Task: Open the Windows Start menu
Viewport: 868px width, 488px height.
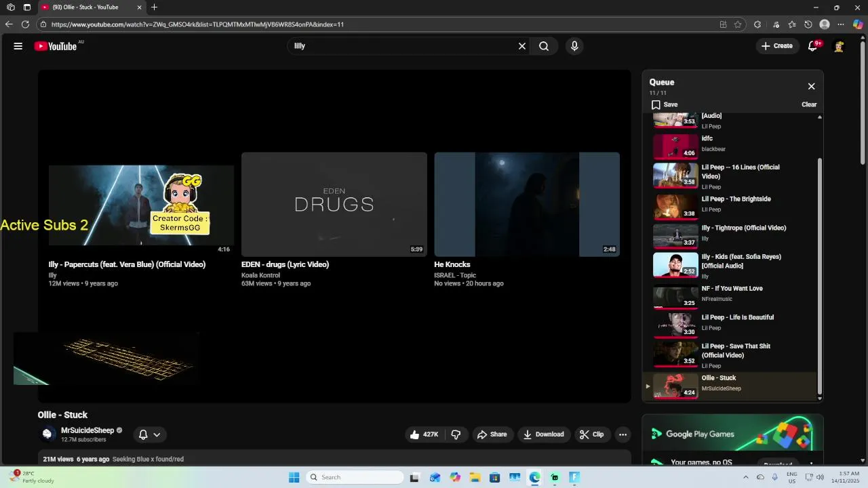Action: (294, 477)
